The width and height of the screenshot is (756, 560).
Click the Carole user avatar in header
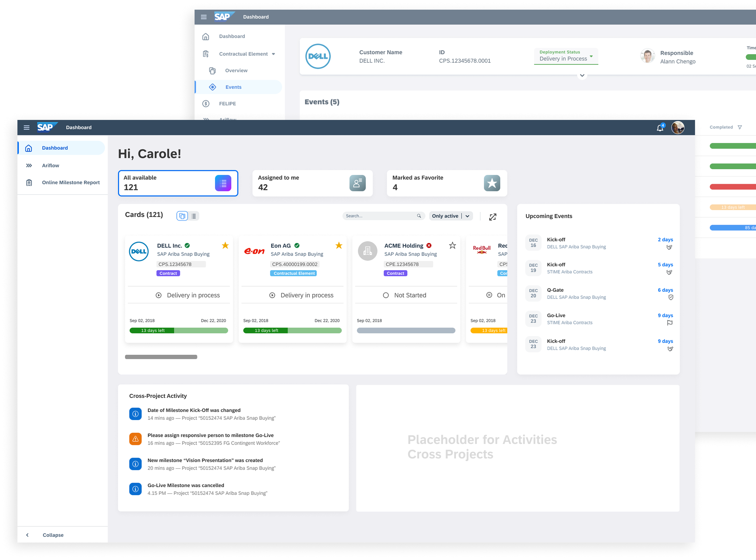(x=678, y=128)
